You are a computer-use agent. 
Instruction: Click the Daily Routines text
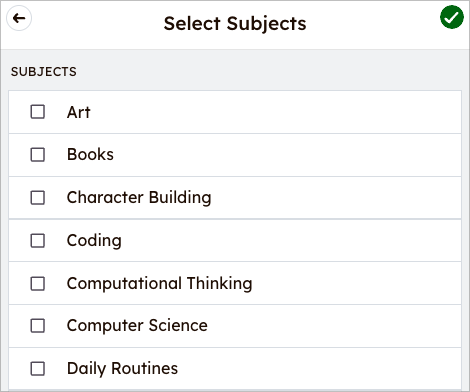tap(122, 369)
